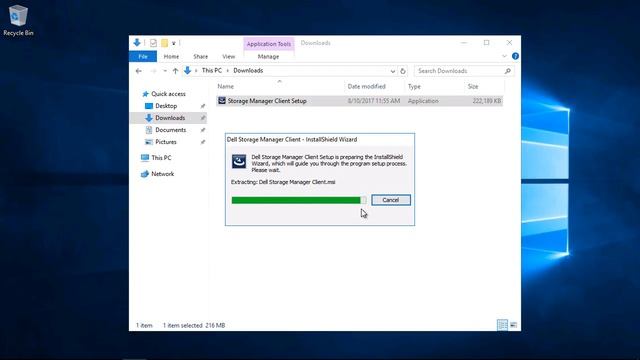This screenshot has height=360, width=640.
Task: Open the File ribbon tab
Action: 143,56
